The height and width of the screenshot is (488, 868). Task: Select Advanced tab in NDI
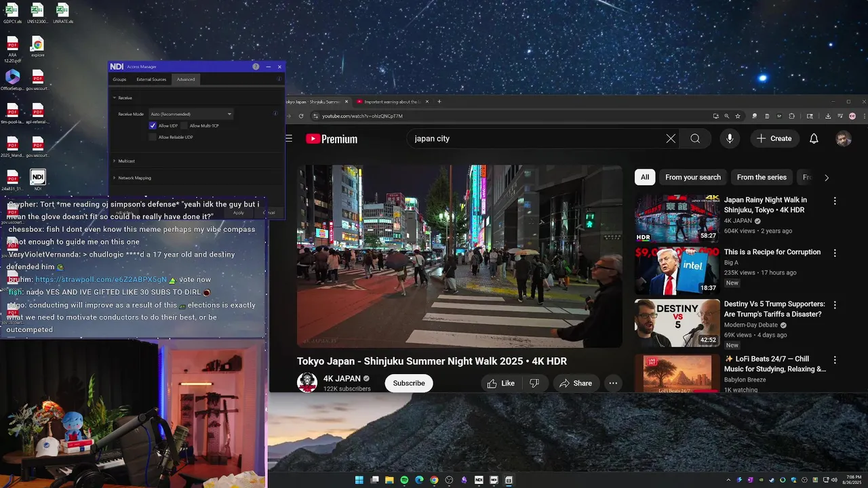(186, 79)
